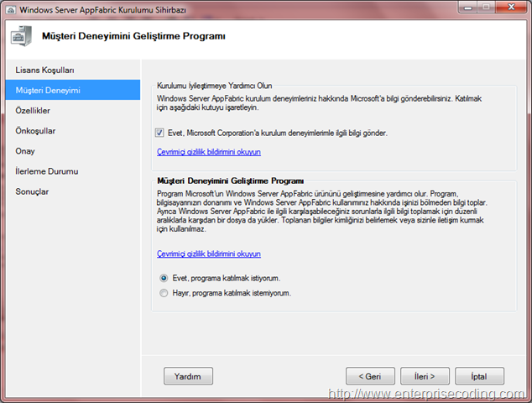Open the Önkoşullar step
The image size is (532, 403).
(73, 131)
